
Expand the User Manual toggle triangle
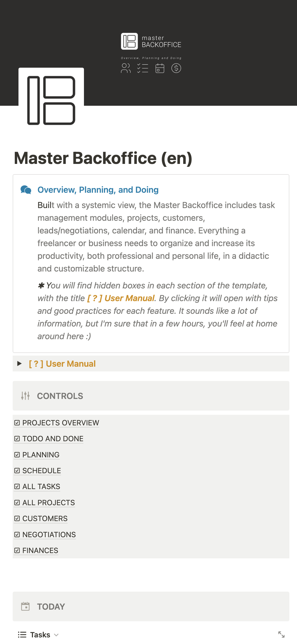19,364
